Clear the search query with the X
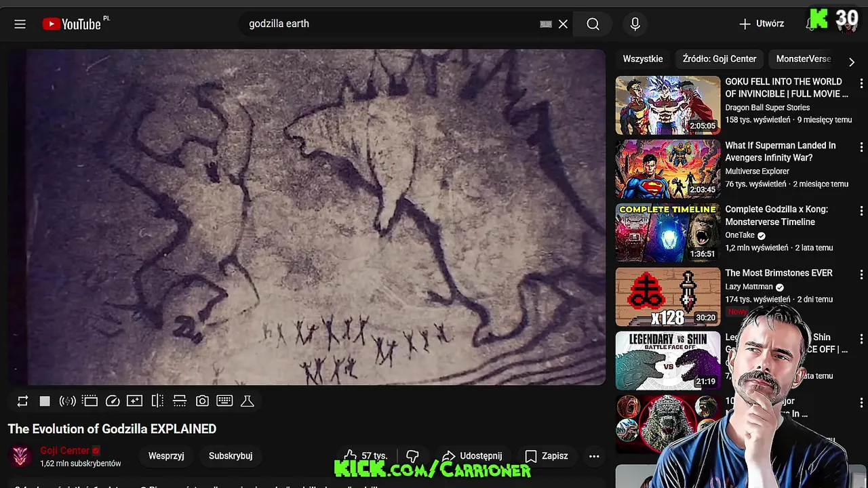 [x=563, y=24]
